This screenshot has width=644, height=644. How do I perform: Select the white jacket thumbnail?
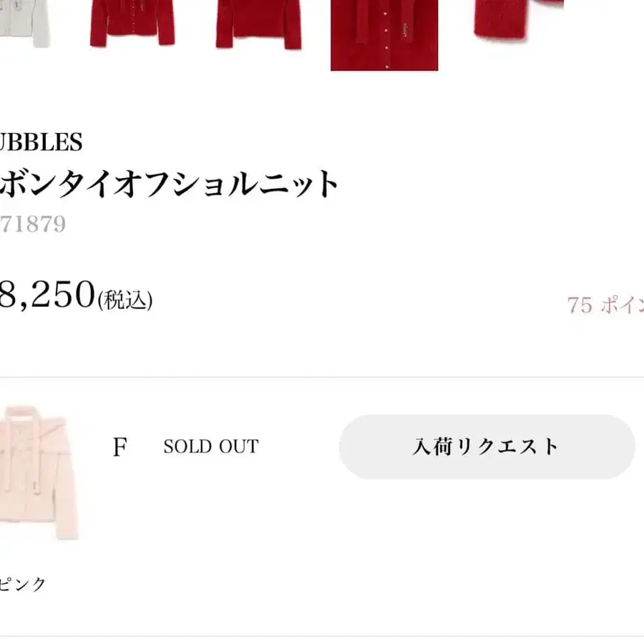pos(25,21)
